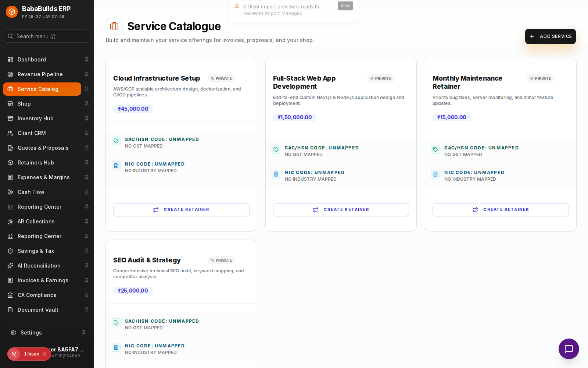Open Quotes & Proposals
588x368 pixels.
(x=42, y=148)
